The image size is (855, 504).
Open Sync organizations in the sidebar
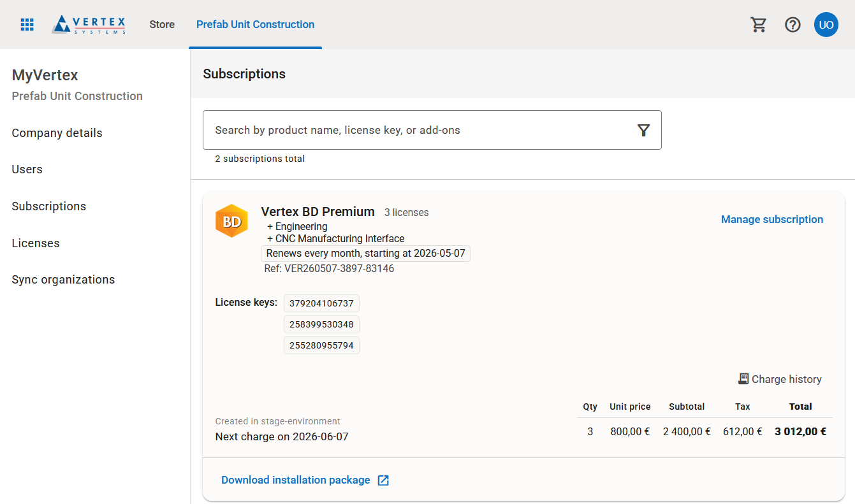coord(64,280)
